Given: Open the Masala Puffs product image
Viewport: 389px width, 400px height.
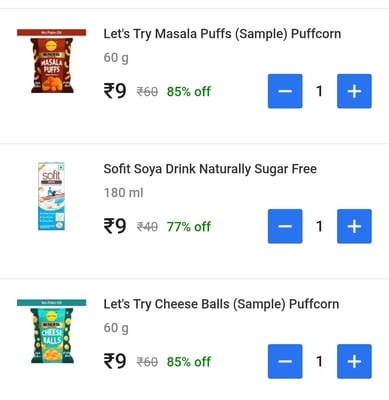Looking at the screenshot, I should tap(52, 61).
